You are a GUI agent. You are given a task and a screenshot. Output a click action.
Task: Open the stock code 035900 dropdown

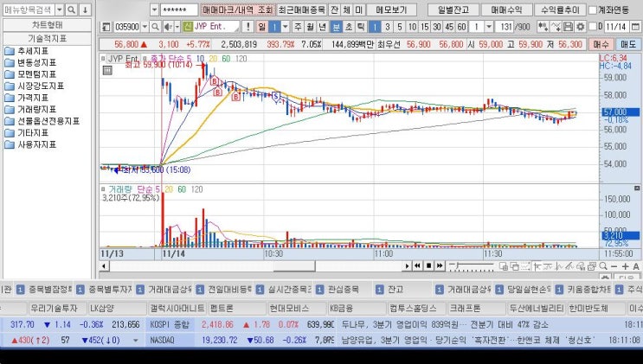[x=145, y=27]
